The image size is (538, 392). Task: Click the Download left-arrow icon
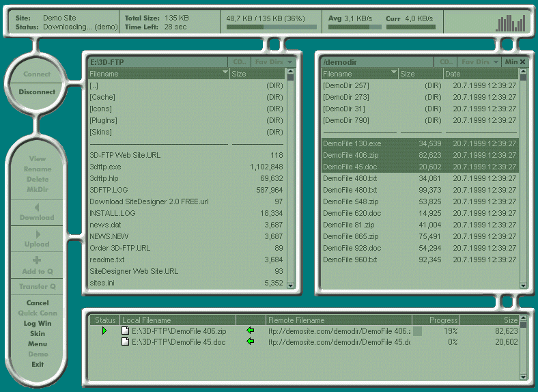37,208
